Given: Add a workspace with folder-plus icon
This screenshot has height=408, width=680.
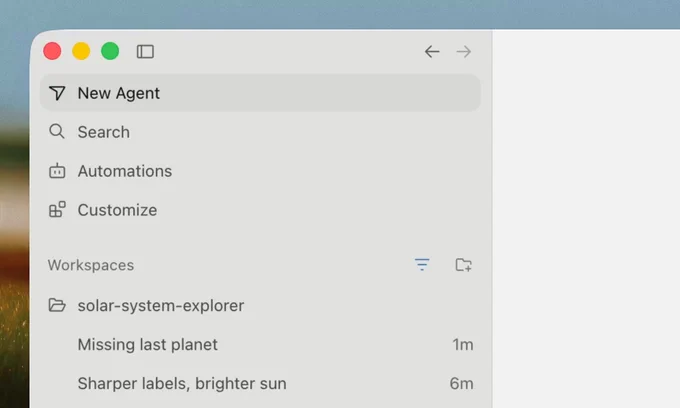Looking at the screenshot, I should pos(464,264).
